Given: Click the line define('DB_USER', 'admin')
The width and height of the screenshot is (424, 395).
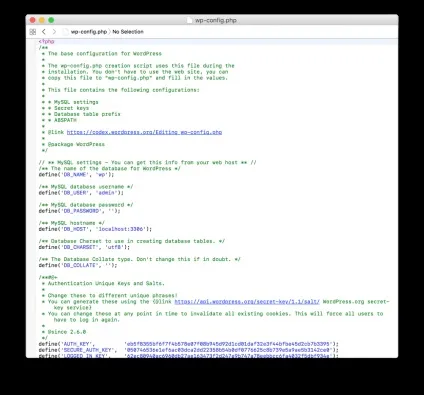Looking at the screenshot, I should 81,193.
